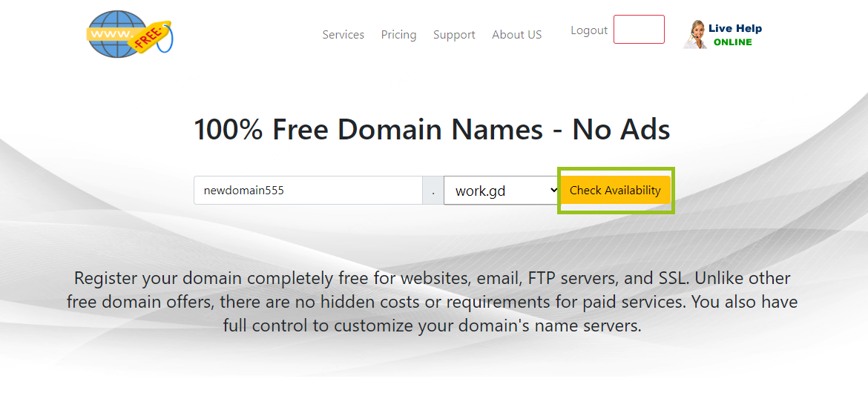This screenshot has width=868, height=393.
Task: Focus the newdomain555 domain name field
Action: point(309,191)
